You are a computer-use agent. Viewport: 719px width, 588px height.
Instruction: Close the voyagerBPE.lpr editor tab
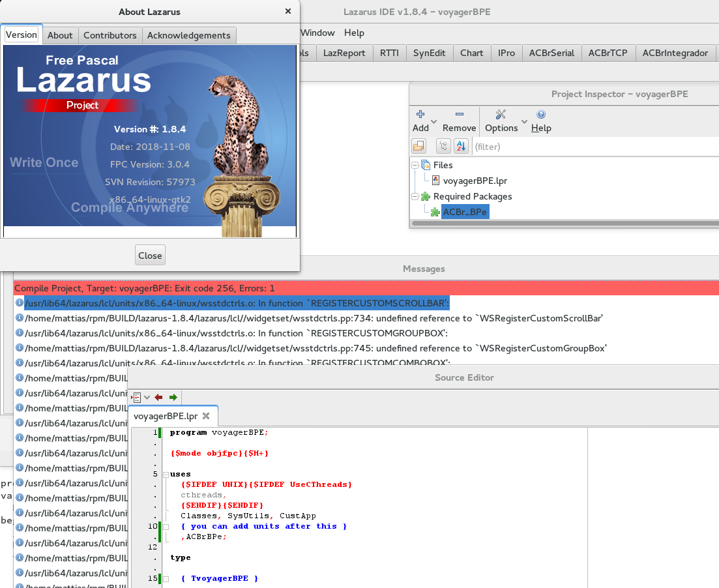point(206,416)
